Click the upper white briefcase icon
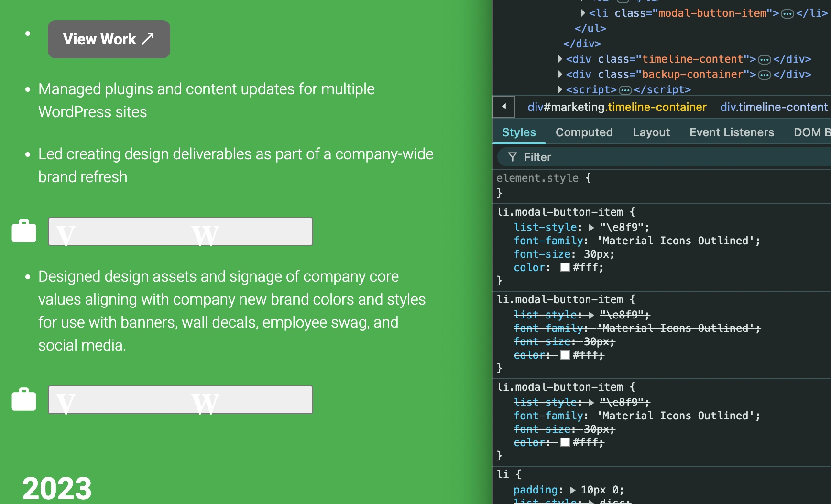This screenshot has height=504, width=831. tap(24, 231)
